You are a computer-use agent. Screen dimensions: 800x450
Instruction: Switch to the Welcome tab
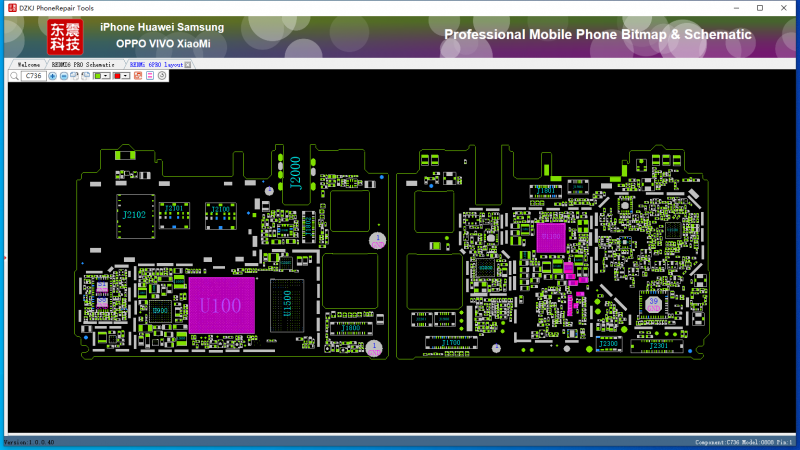pyautogui.click(x=29, y=65)
